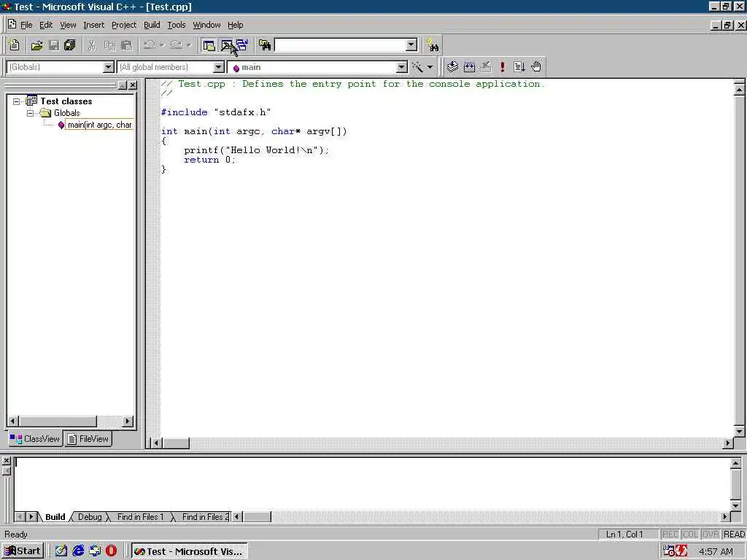Click the Start button
Screen dimensions: 747x560
(23, 551)
